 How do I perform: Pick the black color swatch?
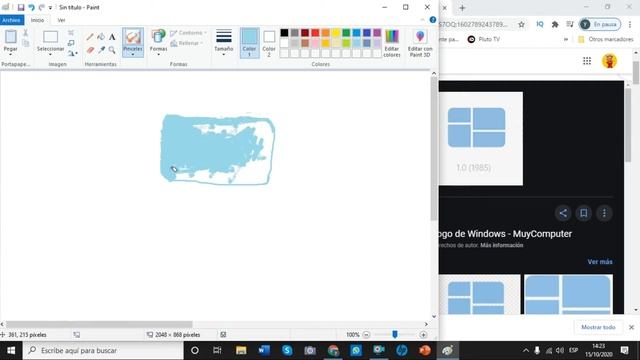click(284, 33)
